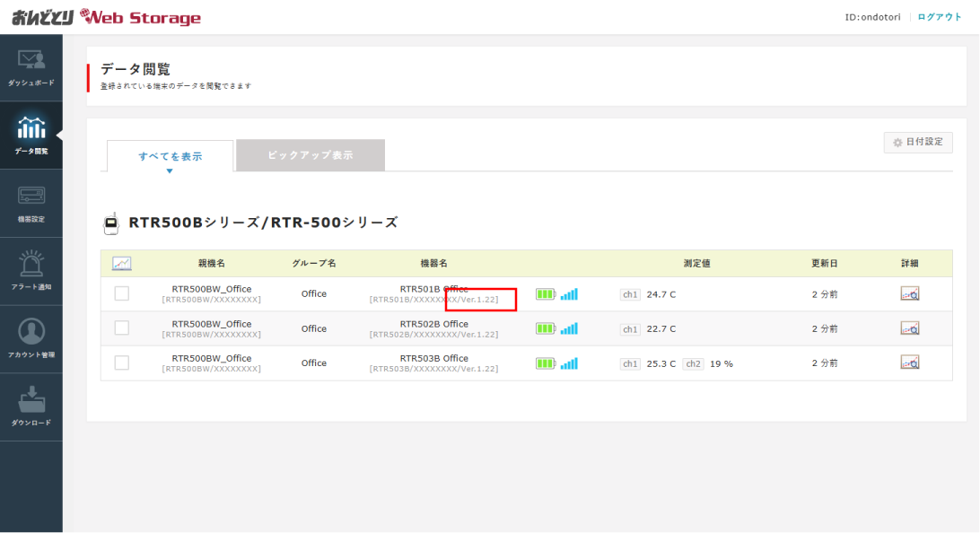Click the ID:ondotori account text
The width and height of the screenshot is (980, 533).
point(872,17)
